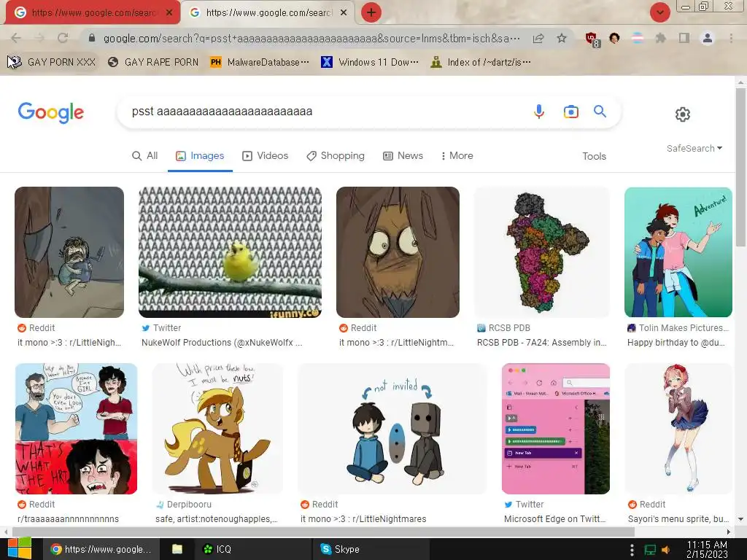Select the Images results tab
The width and height of the screenshot is (747, 560).
[200, 156]
